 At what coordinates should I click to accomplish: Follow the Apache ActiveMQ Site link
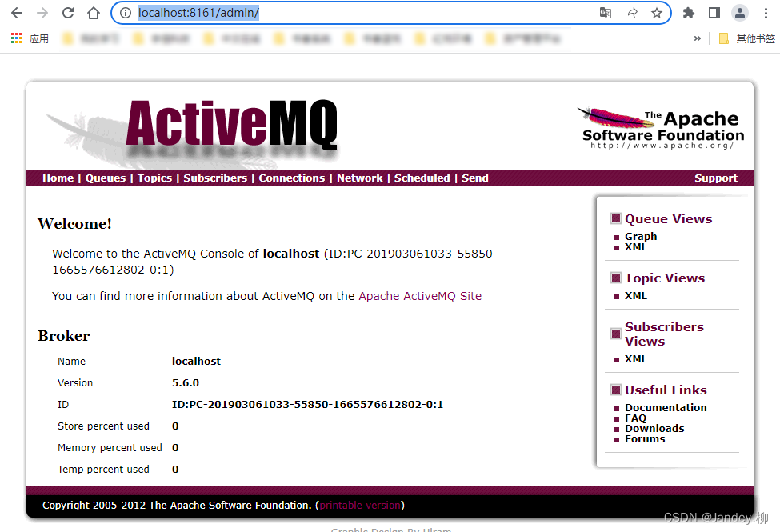point(420,296)
